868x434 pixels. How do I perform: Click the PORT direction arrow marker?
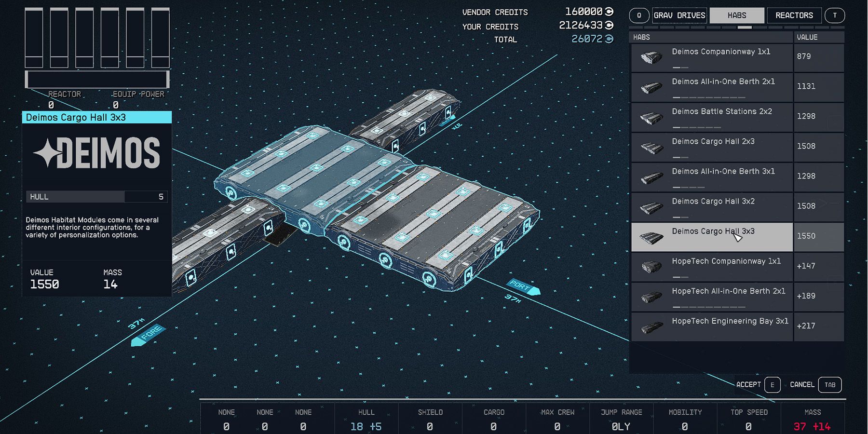pyautogui.click(x=522, y=287)
